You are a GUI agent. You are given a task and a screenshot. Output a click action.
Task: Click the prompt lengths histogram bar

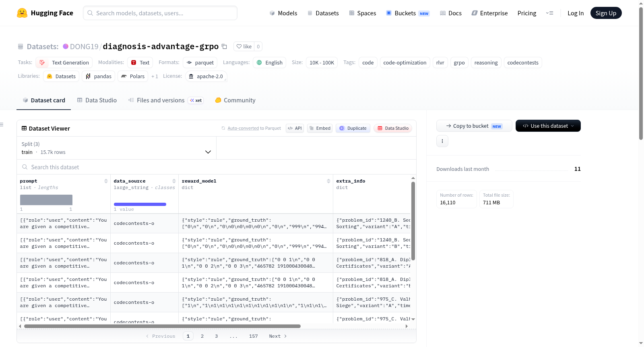point(46,200)
